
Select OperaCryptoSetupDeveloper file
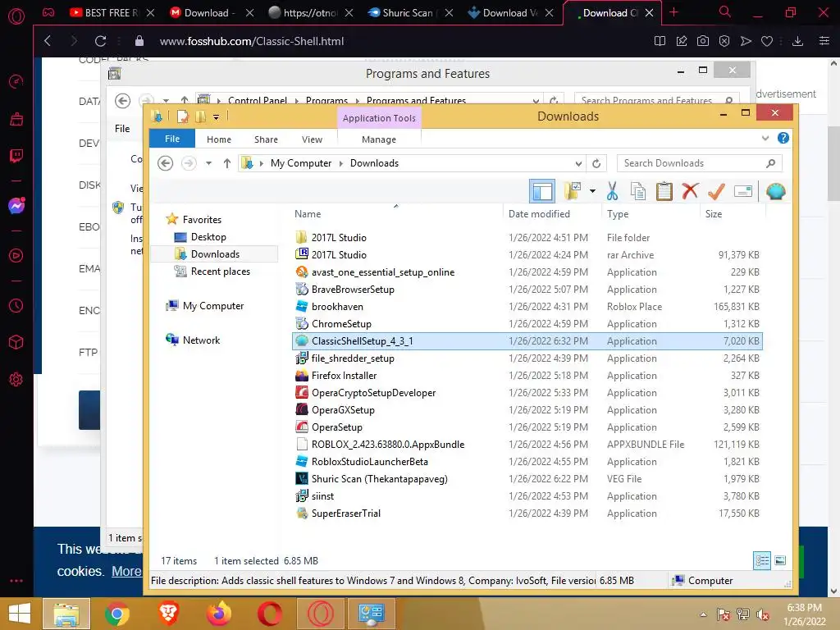click(x=527, y=393)
